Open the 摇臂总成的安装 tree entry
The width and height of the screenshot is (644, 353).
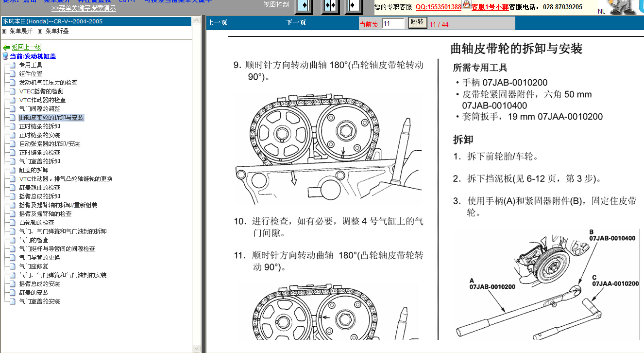39,284
